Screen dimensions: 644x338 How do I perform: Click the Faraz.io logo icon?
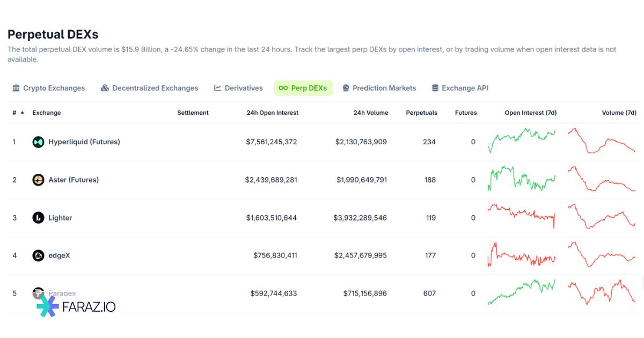coord(47,306)
